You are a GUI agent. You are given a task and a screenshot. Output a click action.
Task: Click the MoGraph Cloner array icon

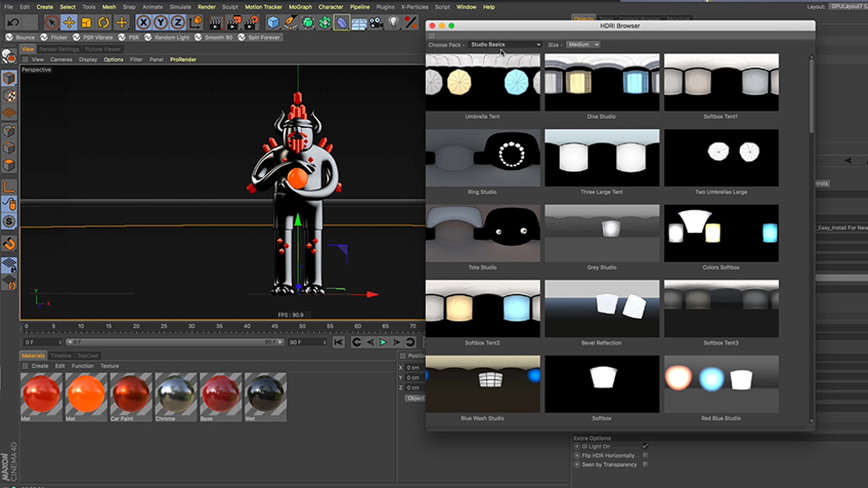click(325, 23)
